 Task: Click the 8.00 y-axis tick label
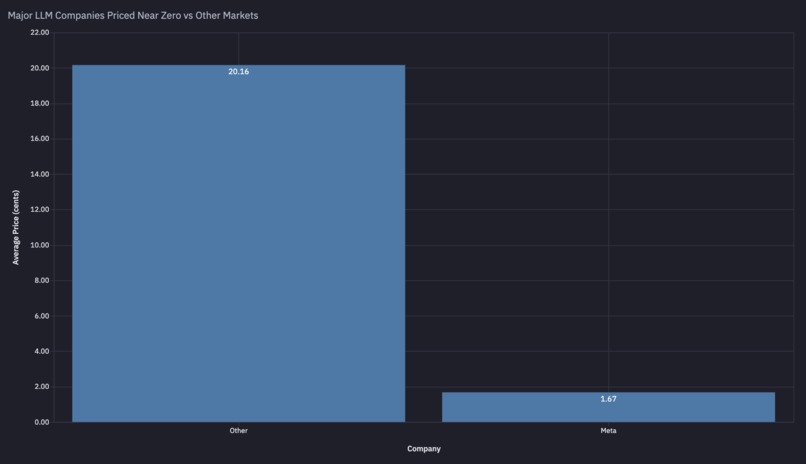click(x=42, y=281)
